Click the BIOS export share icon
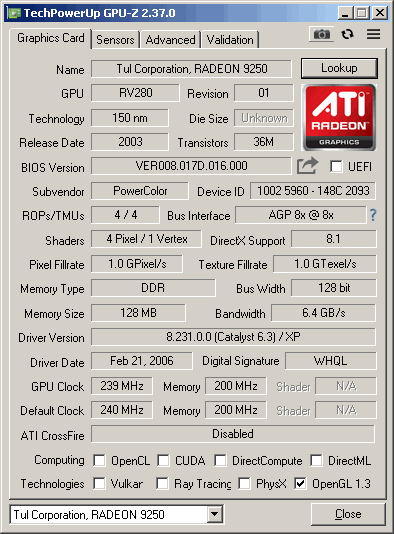The image size is (394, 534). [x=308, y=166]
